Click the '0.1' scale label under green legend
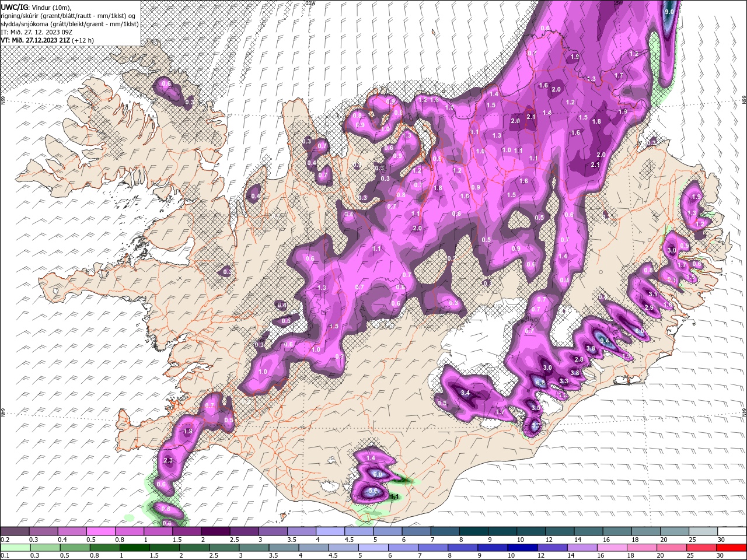Image resolution: width=747 pixels, height=560 pixels. point(4,556)
